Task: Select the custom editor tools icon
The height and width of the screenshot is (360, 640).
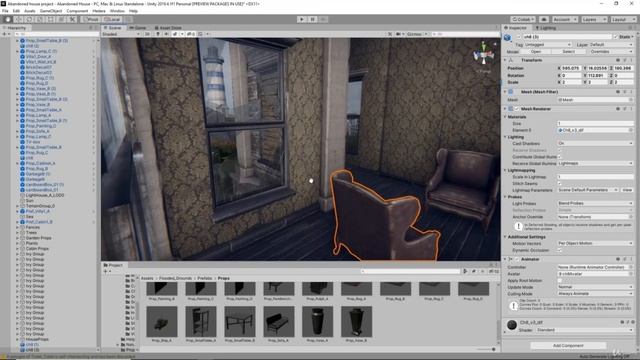Action: 72,19
